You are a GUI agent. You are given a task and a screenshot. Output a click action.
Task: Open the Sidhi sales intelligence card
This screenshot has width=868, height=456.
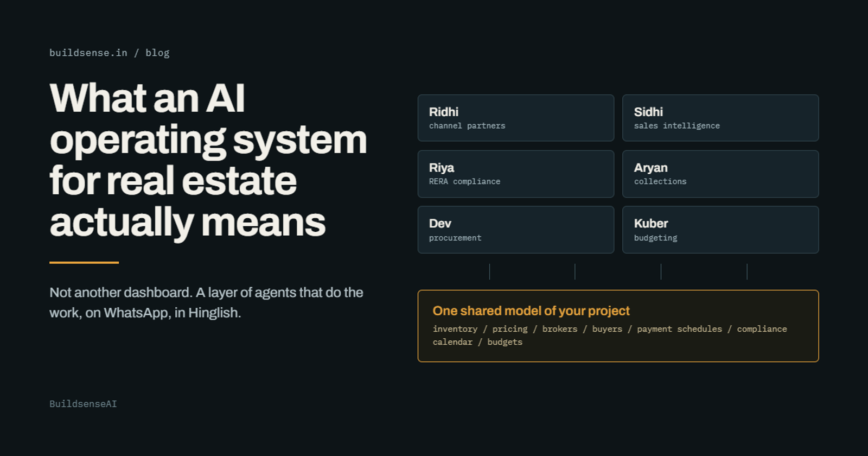point(720,118)
